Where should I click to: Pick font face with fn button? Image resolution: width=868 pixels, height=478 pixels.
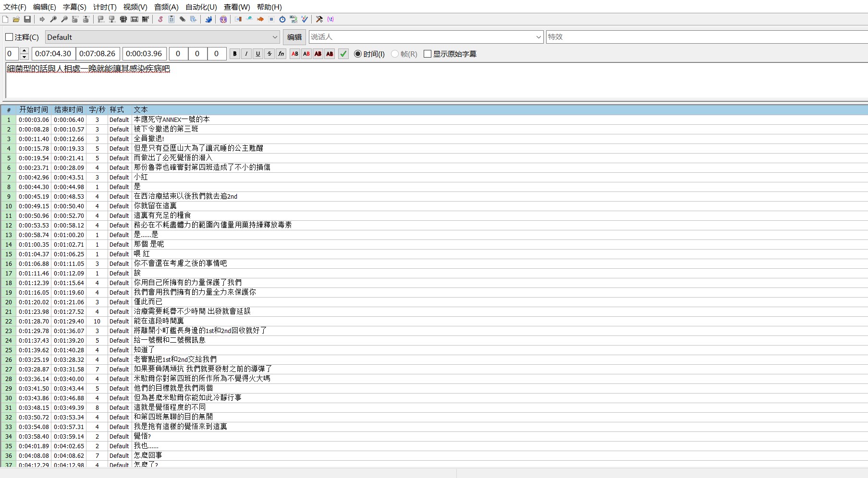tap(281, 54)
